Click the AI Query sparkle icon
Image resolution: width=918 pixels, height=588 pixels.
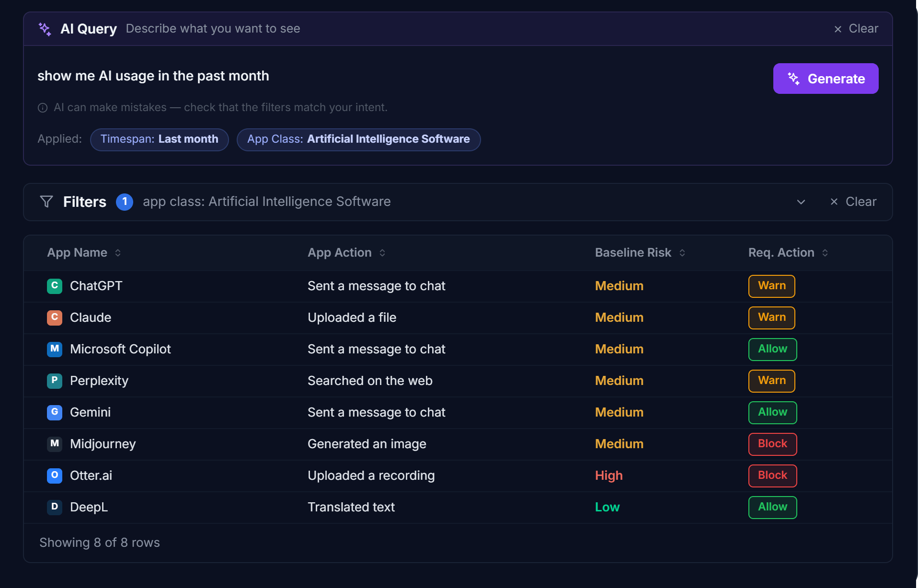[x=45, y=29]
